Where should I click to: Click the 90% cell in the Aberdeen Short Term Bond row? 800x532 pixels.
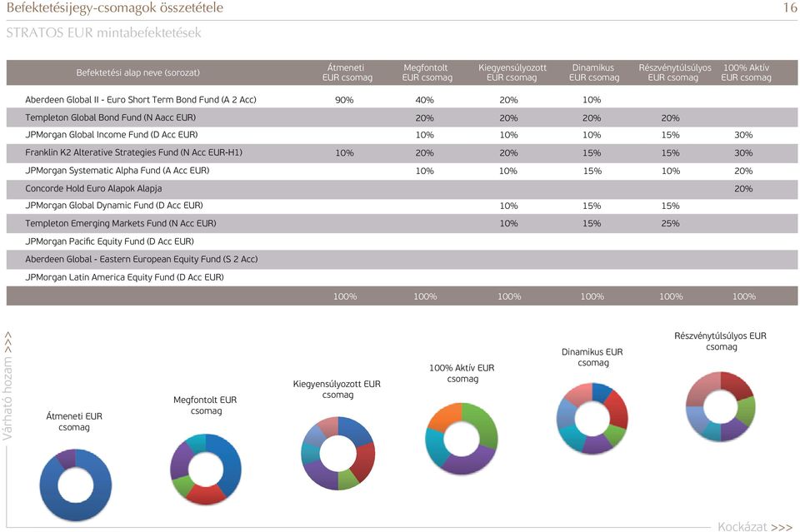click(x=344, y=100)
